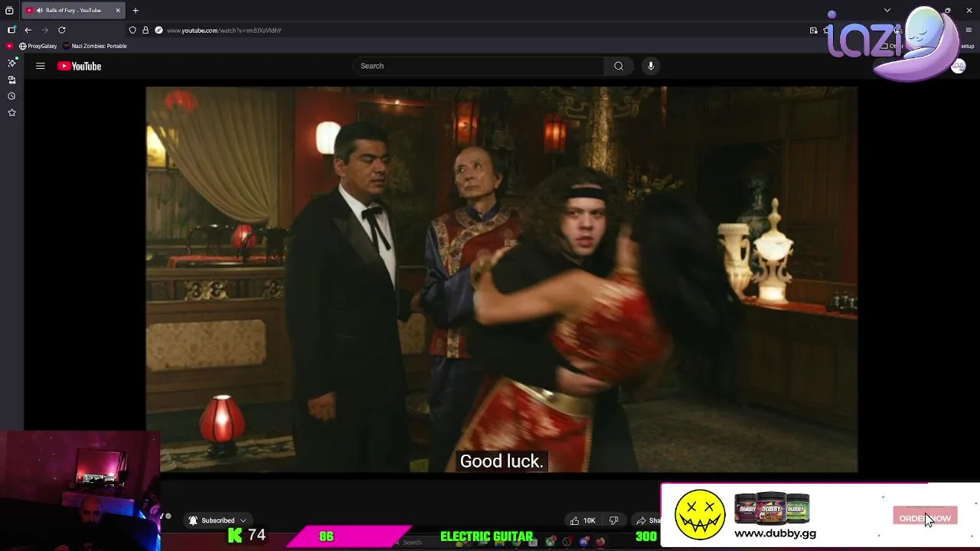Share the video
The width and height of the screenshot is (980, 551).
point(648,520)
